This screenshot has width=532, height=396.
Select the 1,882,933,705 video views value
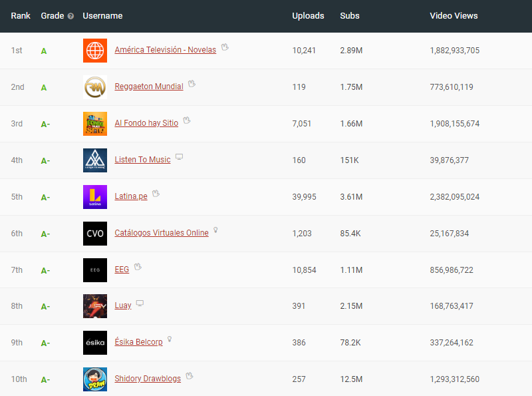(455, 51)
